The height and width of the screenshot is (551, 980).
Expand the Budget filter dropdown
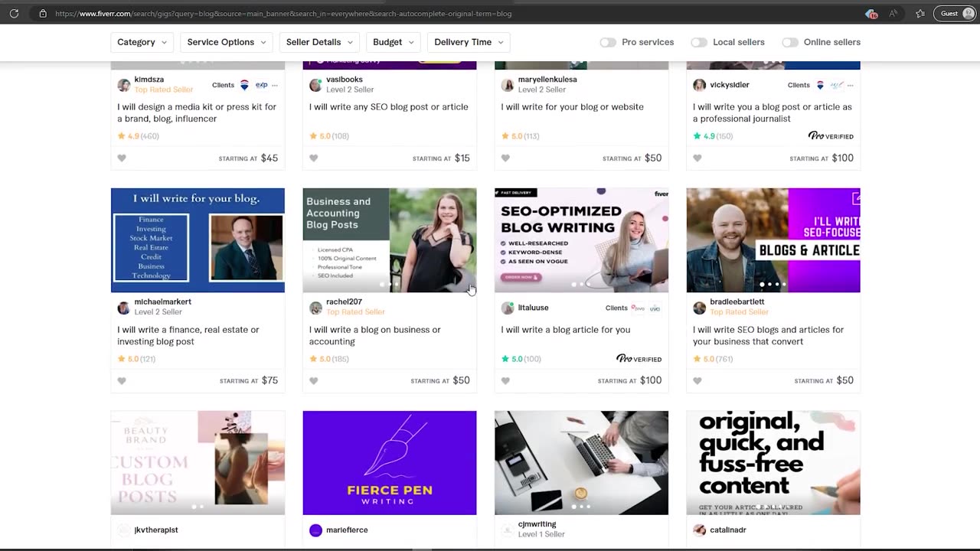(x=394, y=42)
